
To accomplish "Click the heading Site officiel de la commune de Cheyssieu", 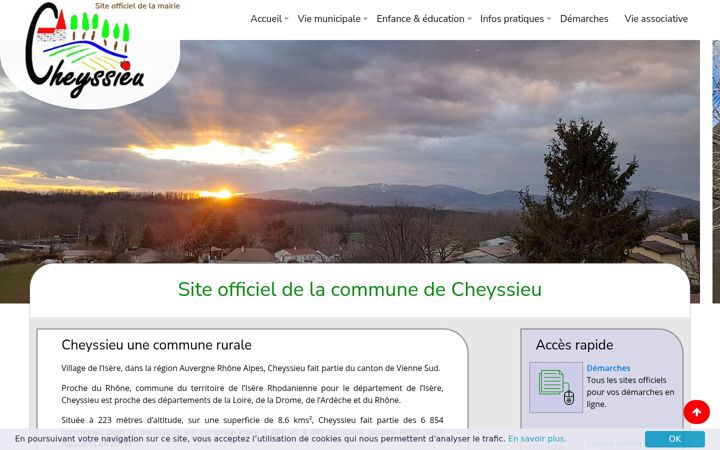I will (360, 289).
